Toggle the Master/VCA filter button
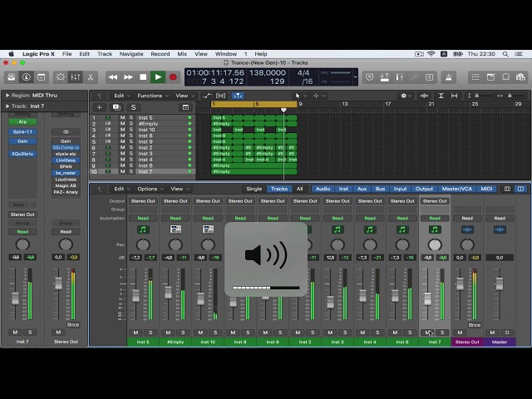The height and width of the screenshot is (399, 532). (456, 189)
